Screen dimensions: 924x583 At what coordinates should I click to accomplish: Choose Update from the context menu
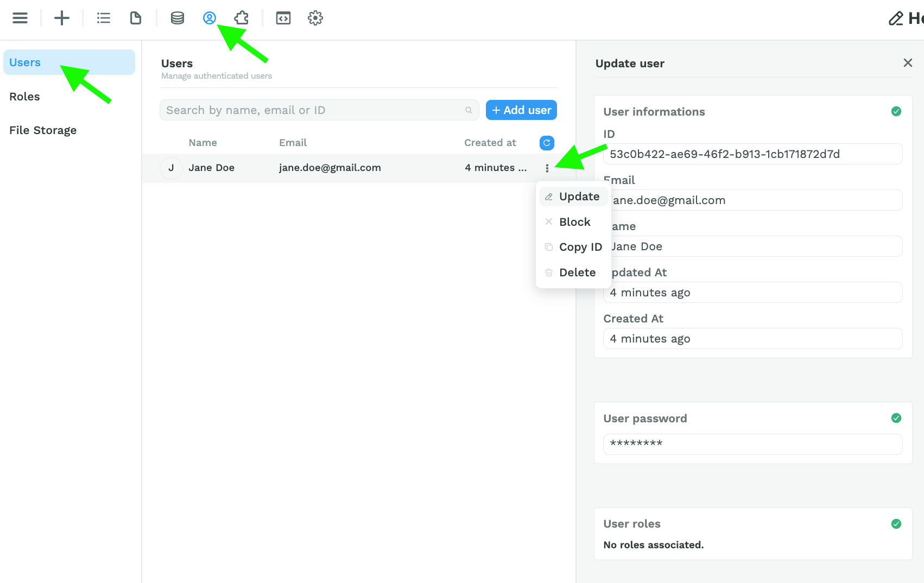pos(573,197)
